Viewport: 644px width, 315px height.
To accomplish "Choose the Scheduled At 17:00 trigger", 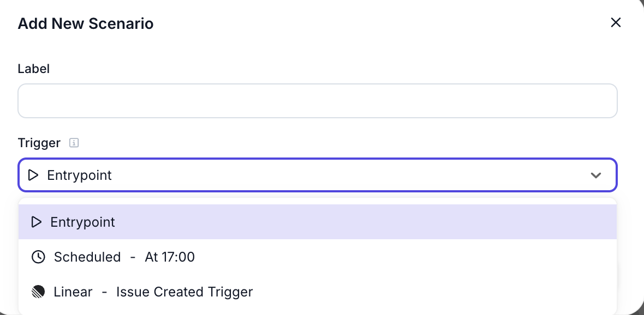I will [x=124, y=257].
